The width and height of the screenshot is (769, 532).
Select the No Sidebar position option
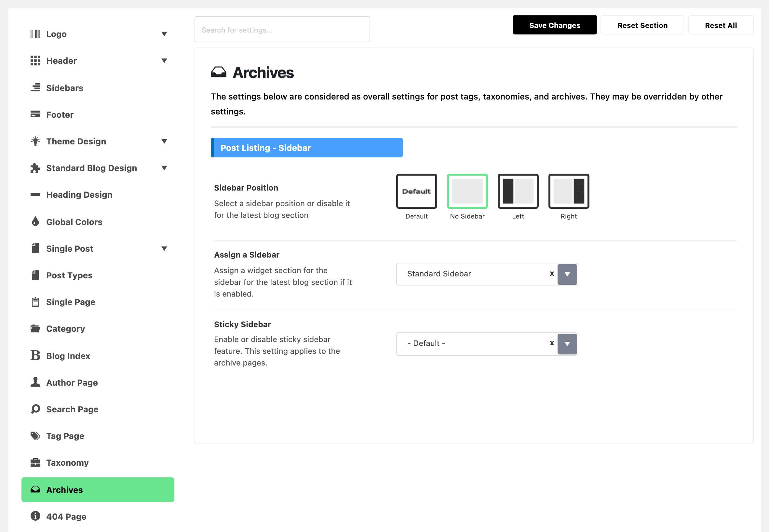tap(467, 191)
